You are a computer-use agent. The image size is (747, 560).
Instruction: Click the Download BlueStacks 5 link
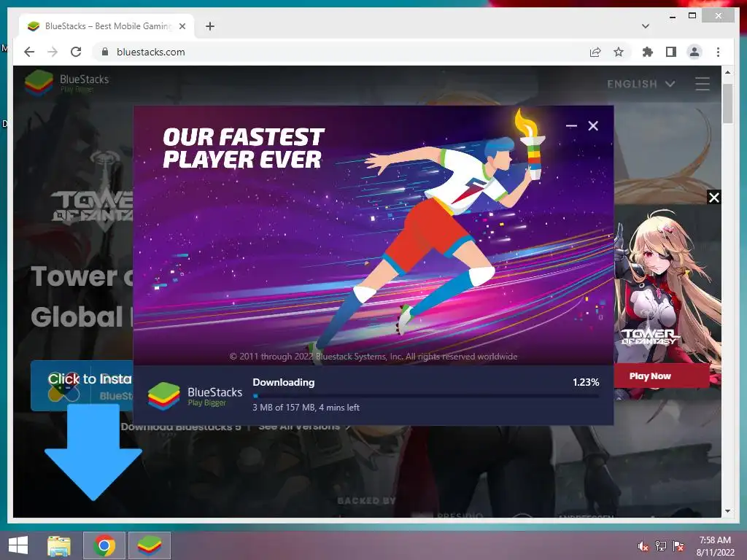(x=181, y=427)
